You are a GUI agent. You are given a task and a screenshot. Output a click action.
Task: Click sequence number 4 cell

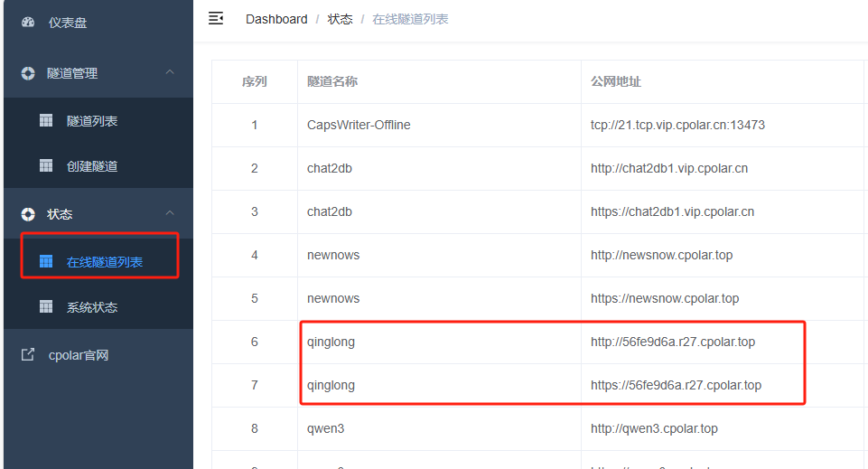coord(254,255)
